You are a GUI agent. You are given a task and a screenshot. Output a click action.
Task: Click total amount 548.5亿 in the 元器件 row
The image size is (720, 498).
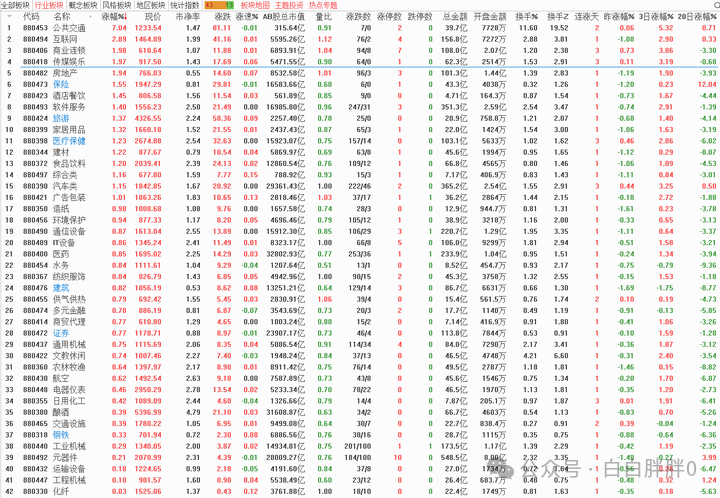click(x=454, y=458)
